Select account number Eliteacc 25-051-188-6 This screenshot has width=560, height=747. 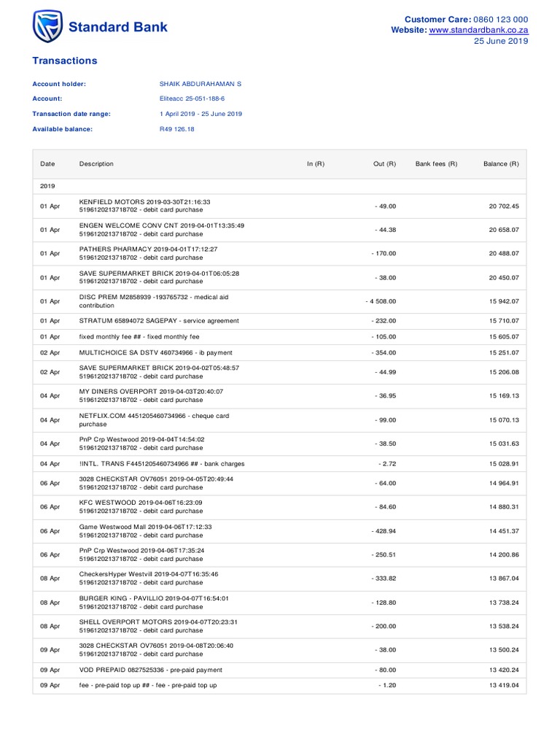coord(192,98)
